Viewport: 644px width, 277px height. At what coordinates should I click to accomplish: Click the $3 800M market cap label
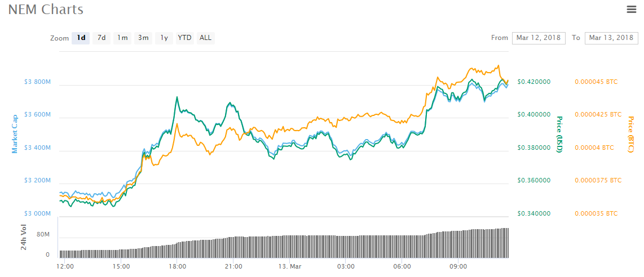point(37,82)
